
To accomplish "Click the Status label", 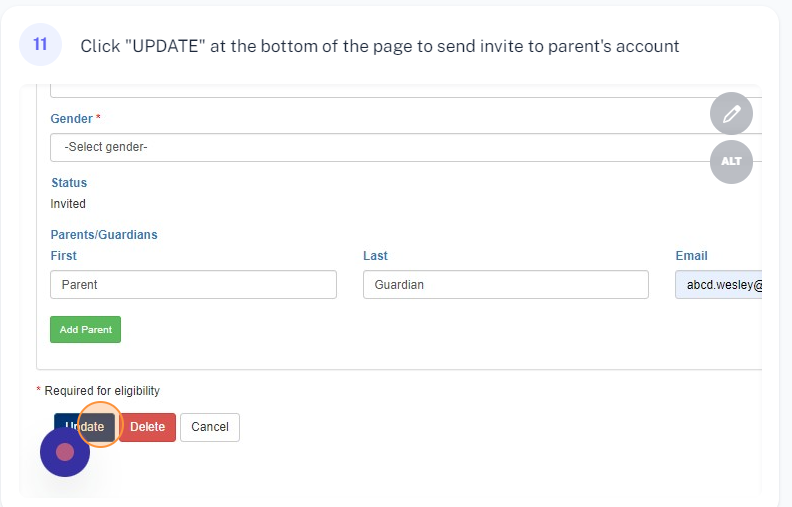I will (69, 182).
